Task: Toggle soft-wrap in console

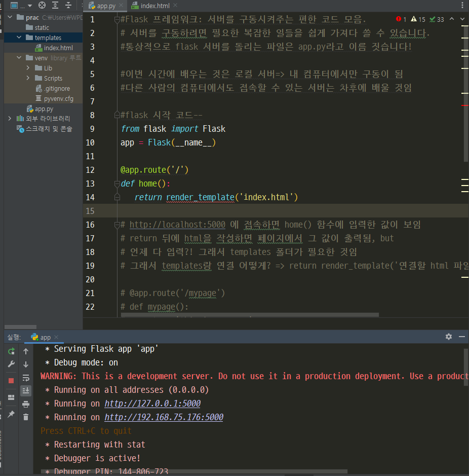Action: [x=26, y=378]
